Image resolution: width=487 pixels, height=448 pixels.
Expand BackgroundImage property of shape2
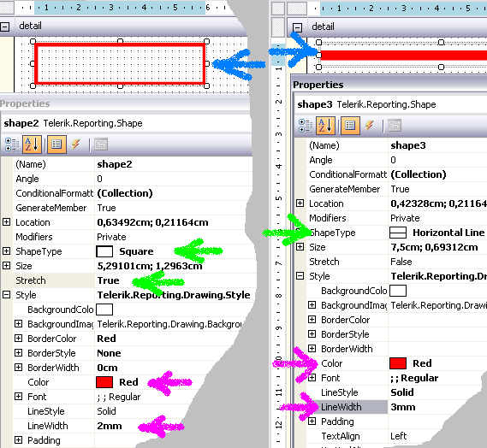point(18,323)
